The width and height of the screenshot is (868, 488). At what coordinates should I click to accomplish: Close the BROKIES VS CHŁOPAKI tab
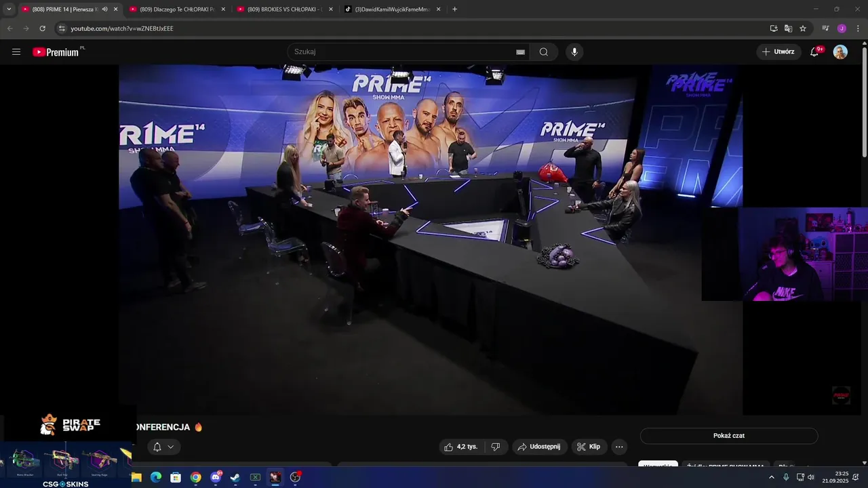331,9
